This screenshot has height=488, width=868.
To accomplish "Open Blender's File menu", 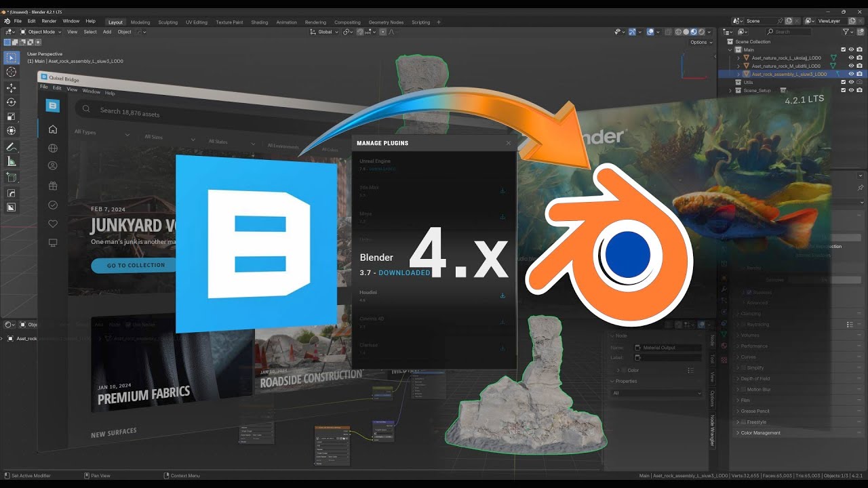I will pyautogui.click(x=18, y=21).
